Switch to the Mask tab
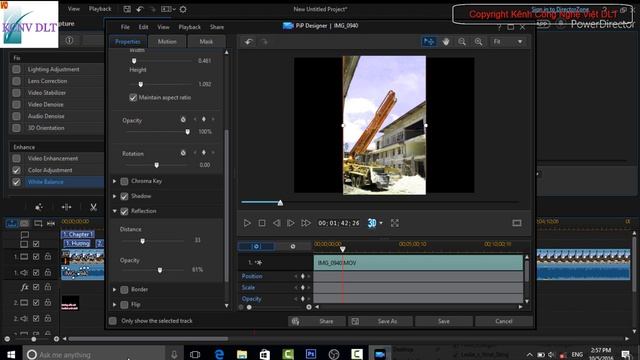The height and width of the screenshot is (360, 640). point(206,41)
